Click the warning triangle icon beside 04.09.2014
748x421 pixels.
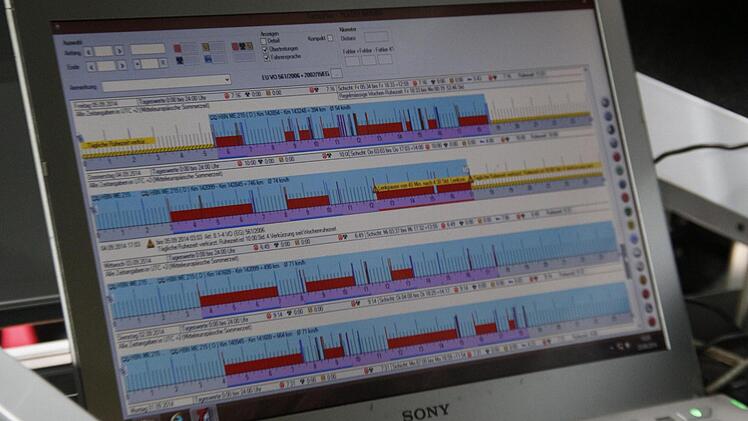(x=149, y=243)
